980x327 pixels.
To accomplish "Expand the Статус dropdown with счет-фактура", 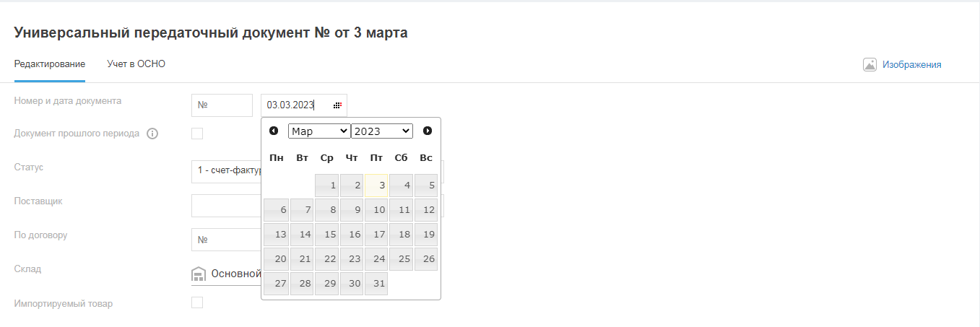I will 225,172.
